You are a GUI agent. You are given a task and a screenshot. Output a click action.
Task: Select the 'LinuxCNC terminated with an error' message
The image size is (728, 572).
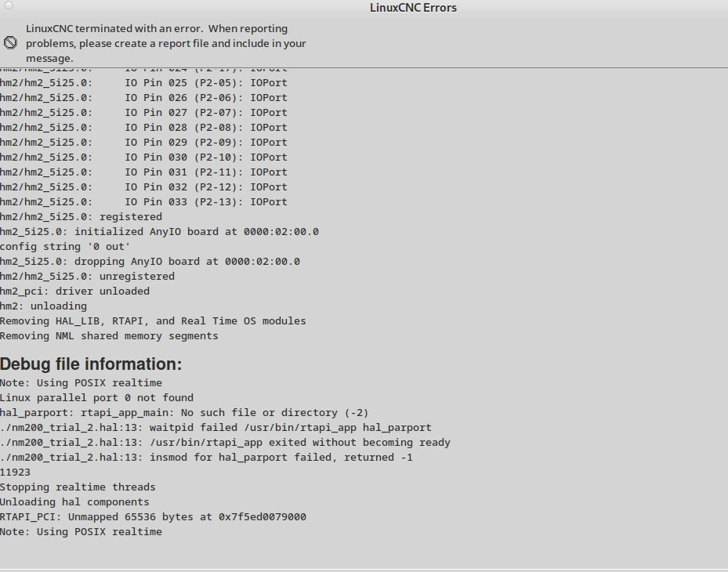coord(166,43)
